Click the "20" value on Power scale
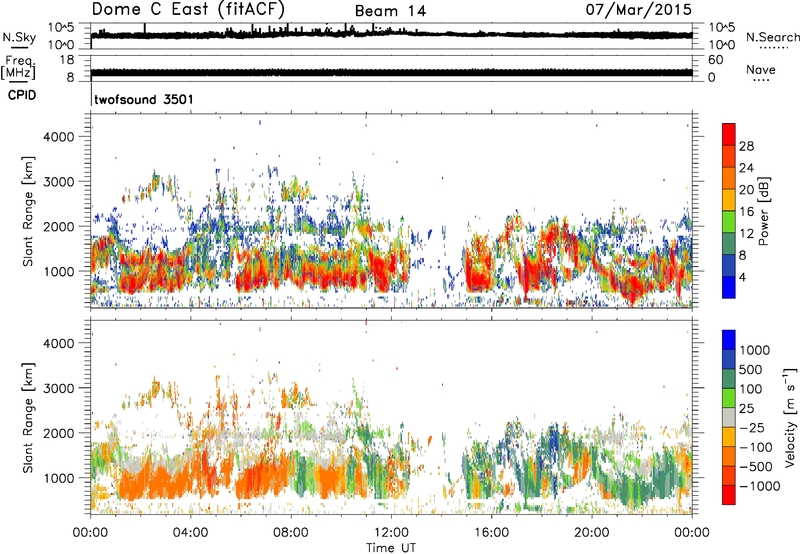 (x=746, y=190)
